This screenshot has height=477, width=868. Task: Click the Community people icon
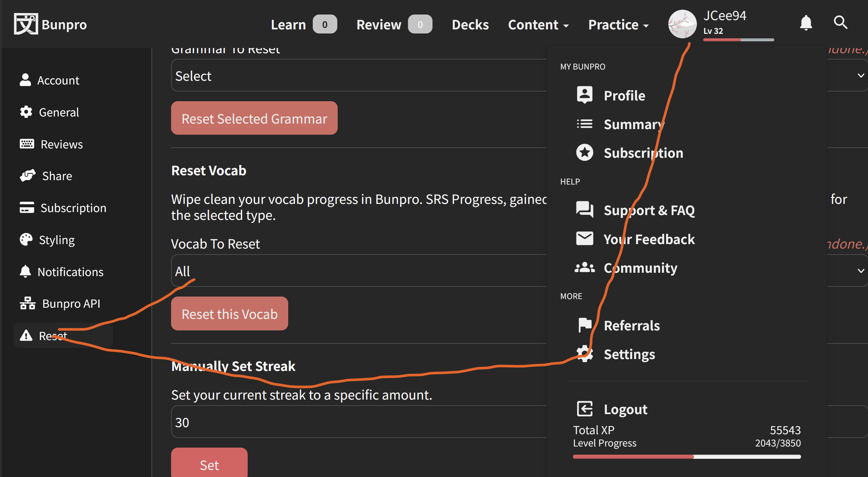[585, 267]
